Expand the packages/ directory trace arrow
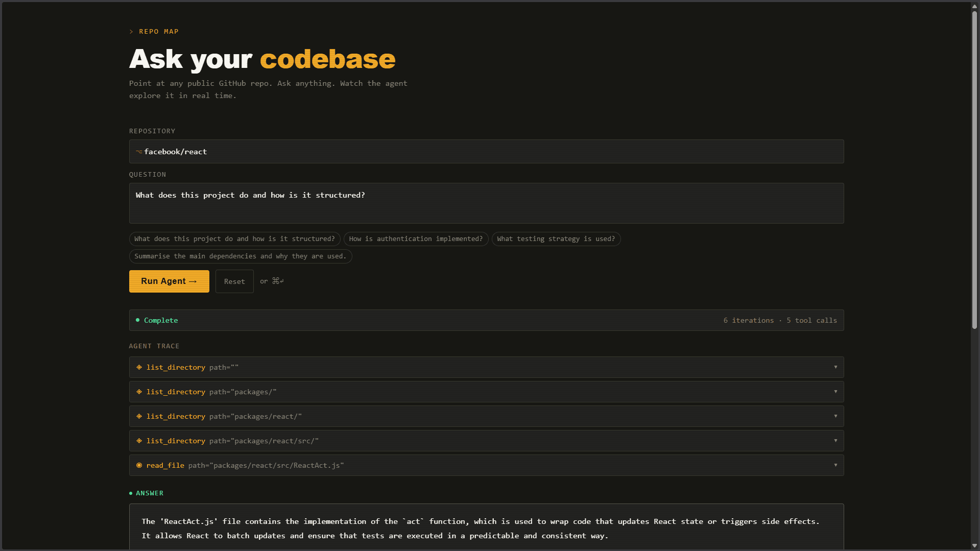This screenshot has height=551, width=980. pos(835,392)
